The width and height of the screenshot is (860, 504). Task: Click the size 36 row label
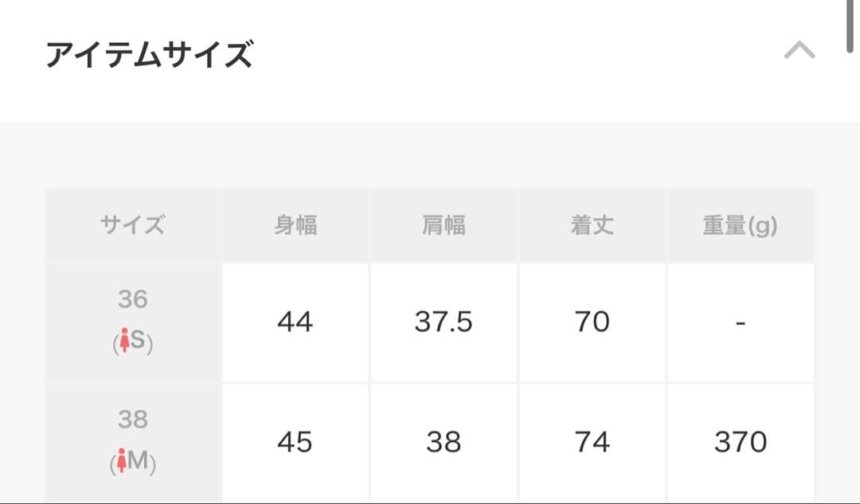click(x=133, y=299)
